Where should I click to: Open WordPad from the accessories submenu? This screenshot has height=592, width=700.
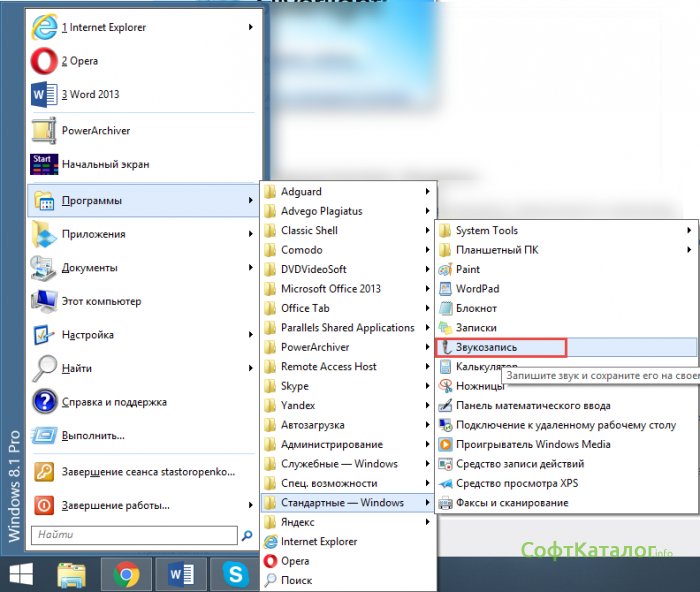click(476, 289)
